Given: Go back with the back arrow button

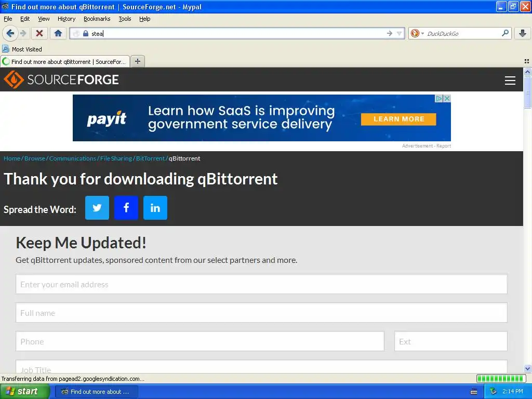Looking at the screenshot, I should tap(10, 33).
